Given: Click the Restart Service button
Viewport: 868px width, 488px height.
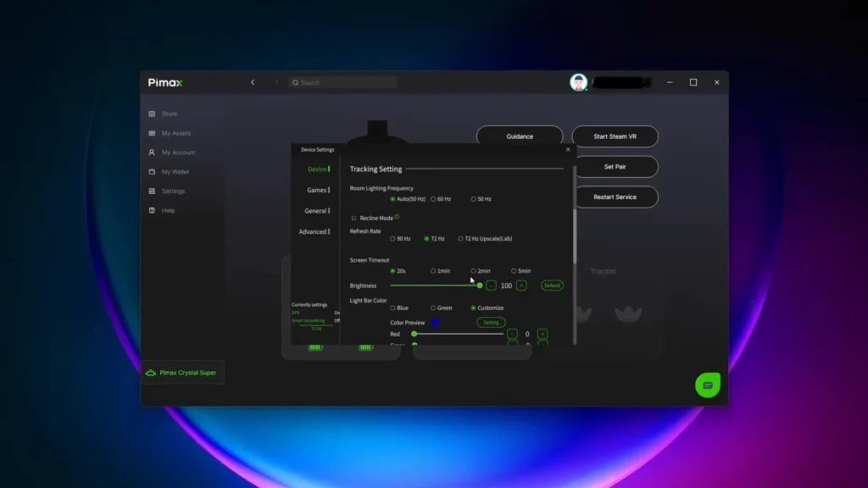Looking at the screenshot, I should point(615,197).
